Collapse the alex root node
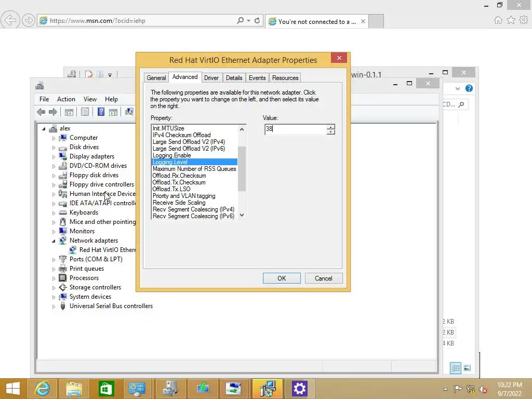 pyautogui.click(x=44, y=129)
